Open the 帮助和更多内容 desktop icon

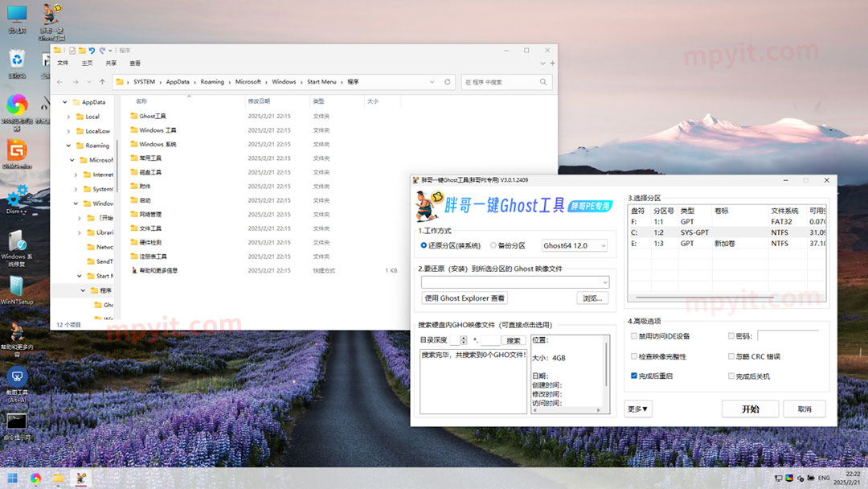pos(17,339)
